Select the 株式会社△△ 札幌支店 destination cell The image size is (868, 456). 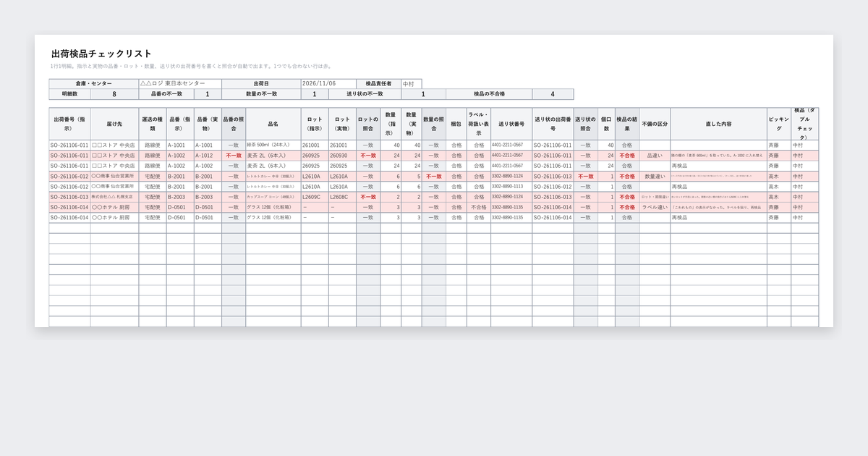[114, 197]
